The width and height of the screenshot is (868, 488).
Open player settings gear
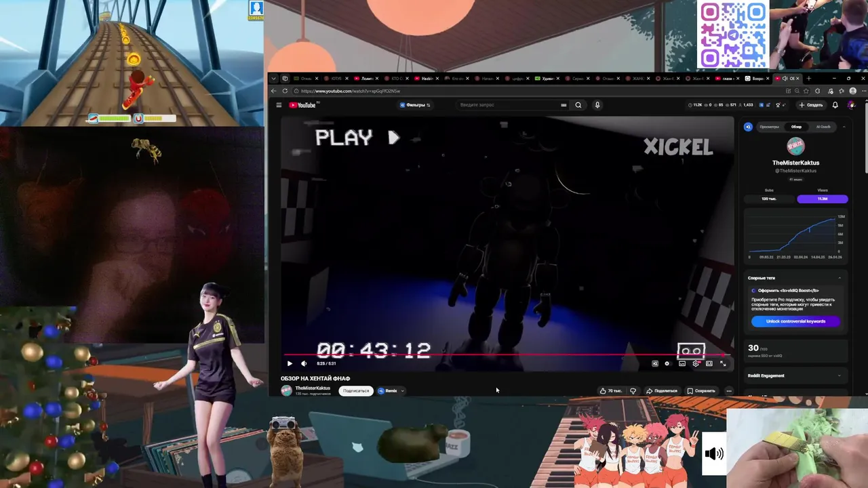point(696,363)
